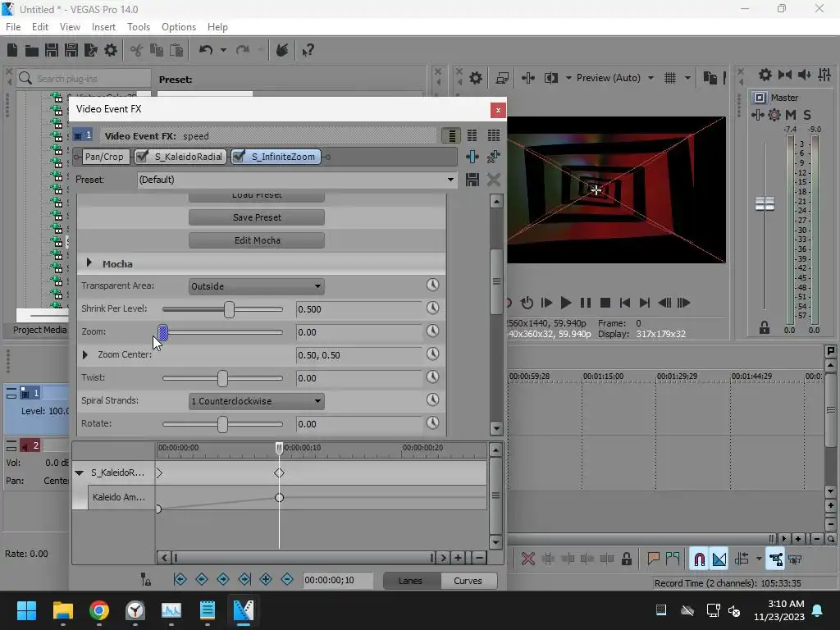Click the Undo arrow icon
The image size is (840, 630).
206,50
